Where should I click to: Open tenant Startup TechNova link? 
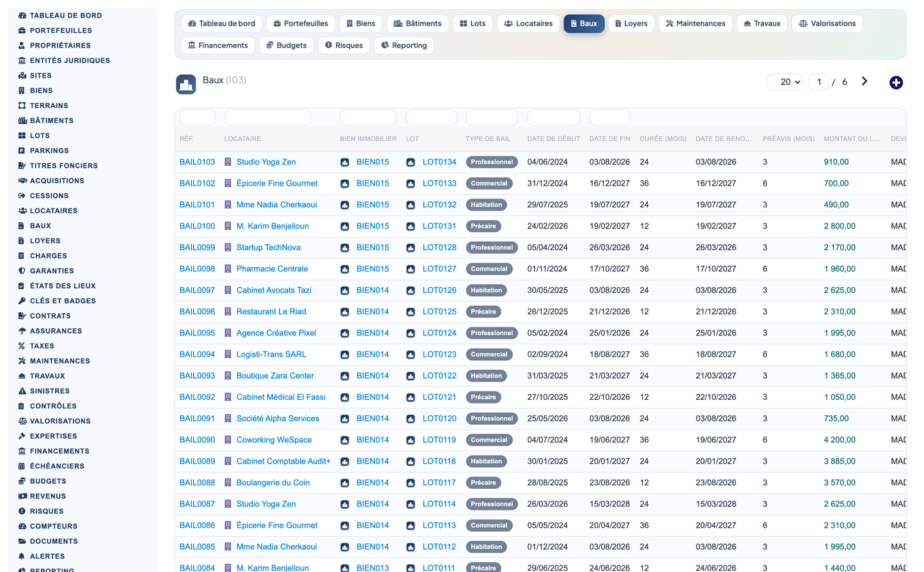click(x=269, y=248)
